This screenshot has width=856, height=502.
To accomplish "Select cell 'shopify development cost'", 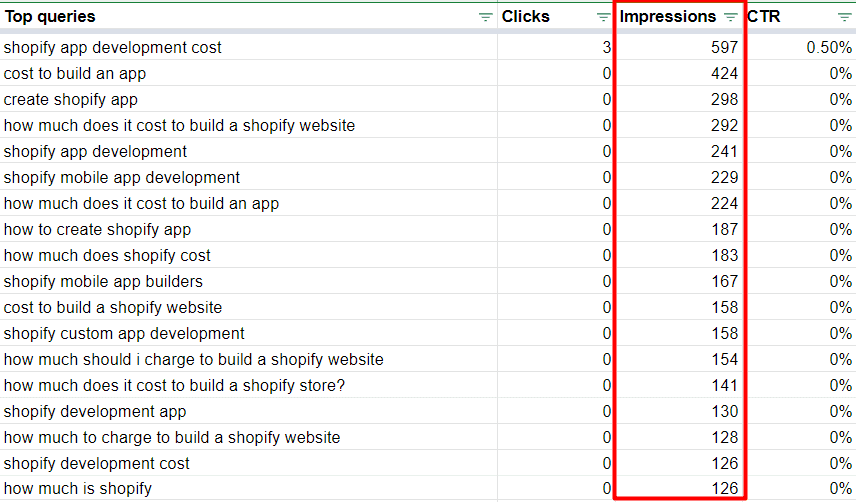I will point(97,464).
